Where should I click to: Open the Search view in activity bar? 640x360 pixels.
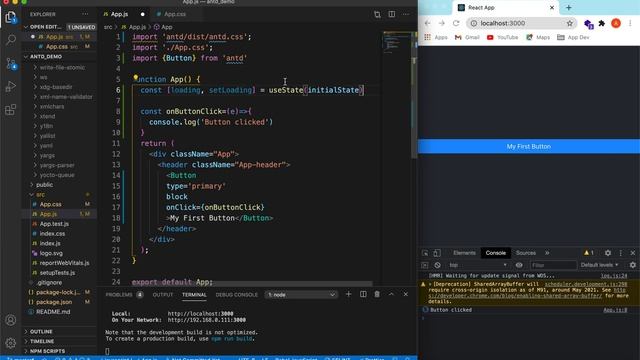[11, 40]
